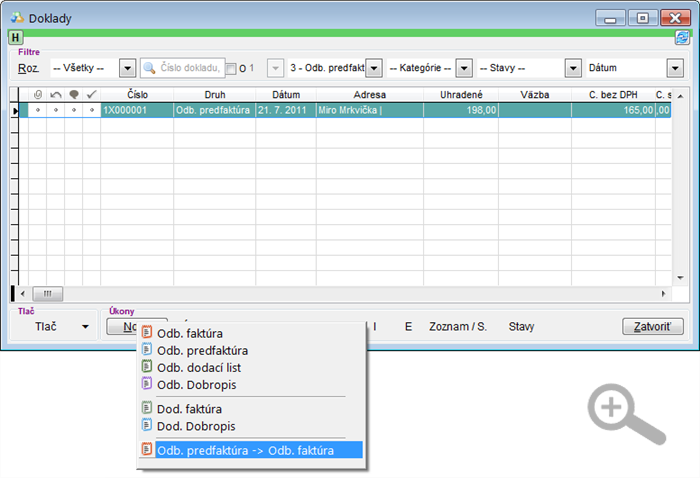The width and height of the screenshot is (700, 478).
Task: Click the Doklady window title icon
Action: point(17,18)
